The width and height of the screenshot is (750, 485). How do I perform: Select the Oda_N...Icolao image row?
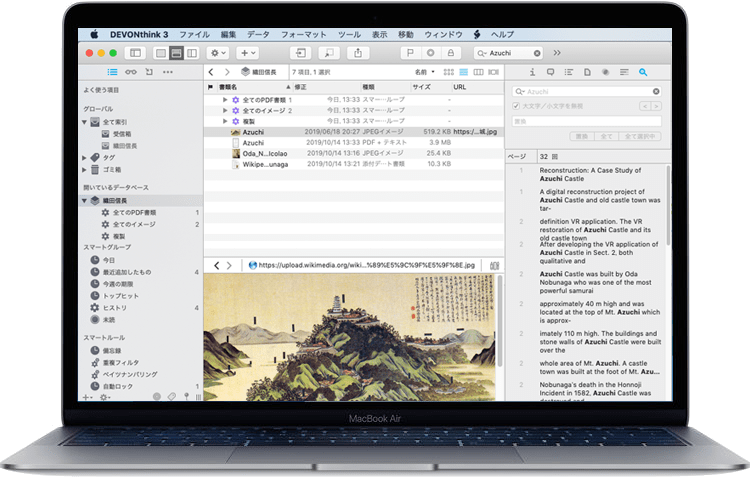point(354,153)
